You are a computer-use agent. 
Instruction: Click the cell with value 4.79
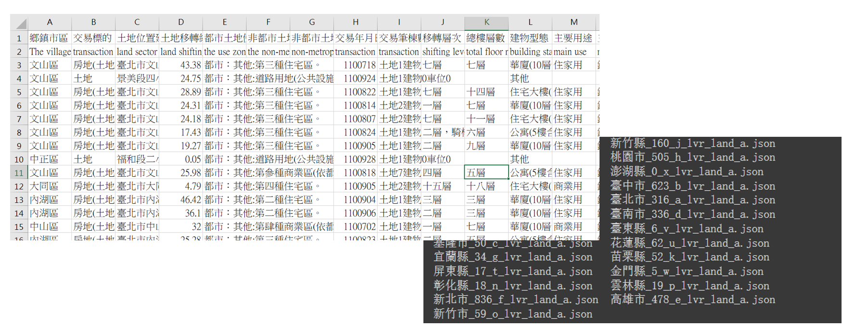pos(181,186)
